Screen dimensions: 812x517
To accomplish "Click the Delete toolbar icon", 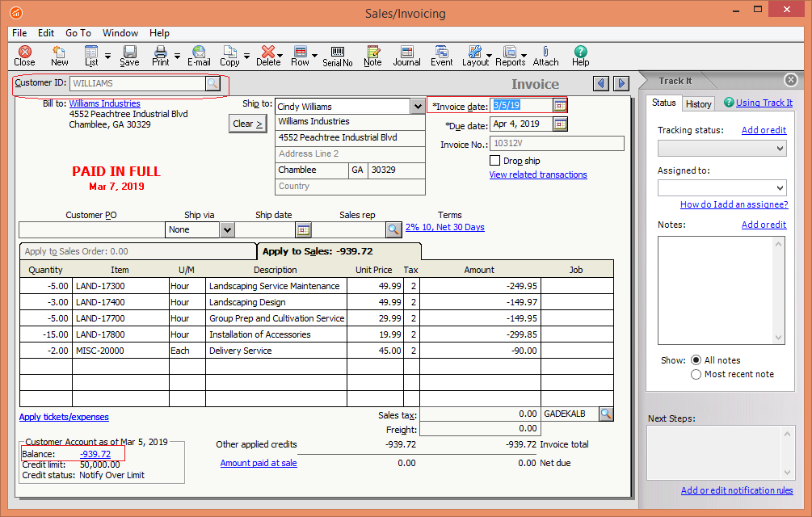I will (x=267, y=56).
